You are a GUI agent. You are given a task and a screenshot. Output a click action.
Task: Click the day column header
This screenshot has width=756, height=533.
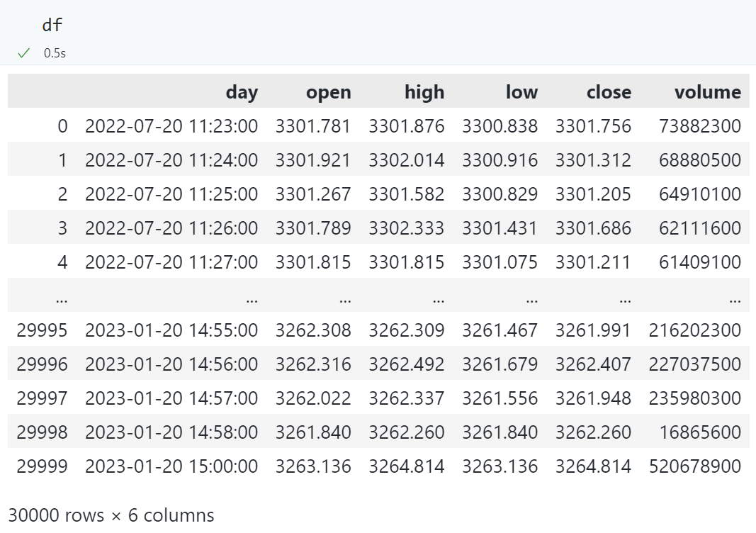[x=242, y=91]
